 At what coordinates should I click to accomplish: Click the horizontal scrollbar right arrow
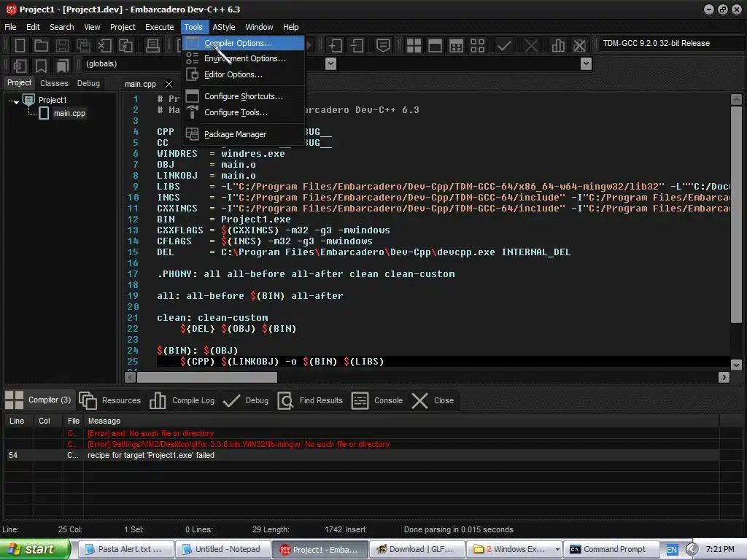pos(724,377)
